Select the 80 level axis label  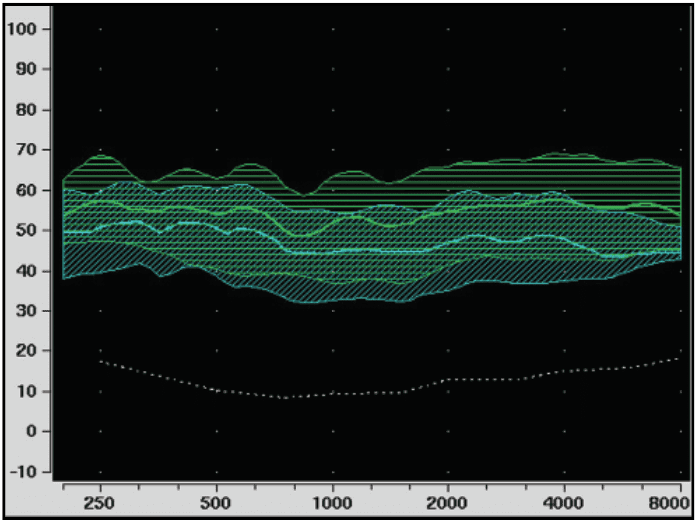[27, 110]
